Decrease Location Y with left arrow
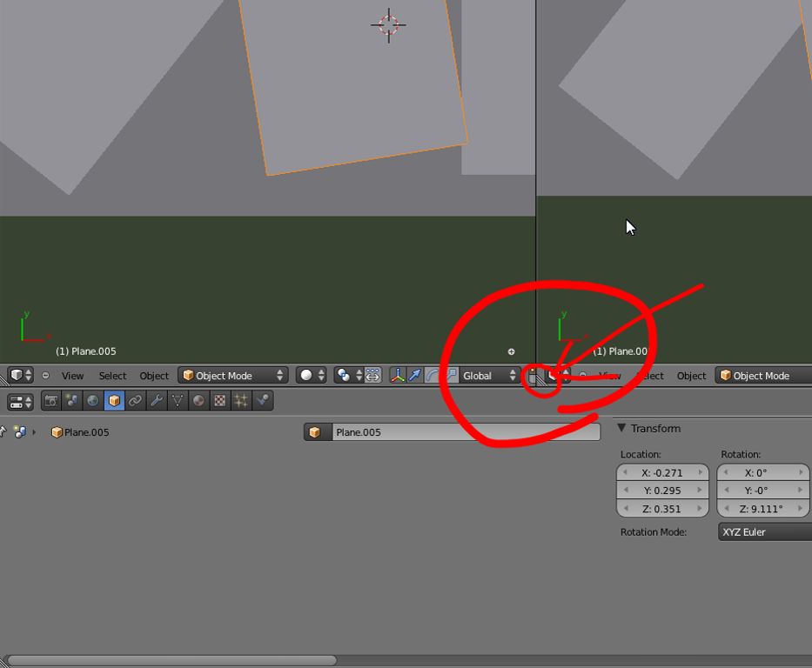The width and height of the screenshot is (812, 668). [626, 491]
